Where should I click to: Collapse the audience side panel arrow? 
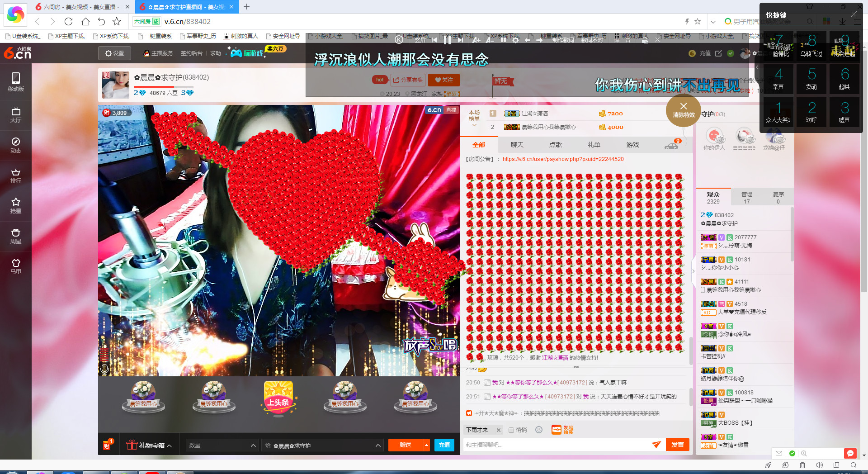[693, 271]
